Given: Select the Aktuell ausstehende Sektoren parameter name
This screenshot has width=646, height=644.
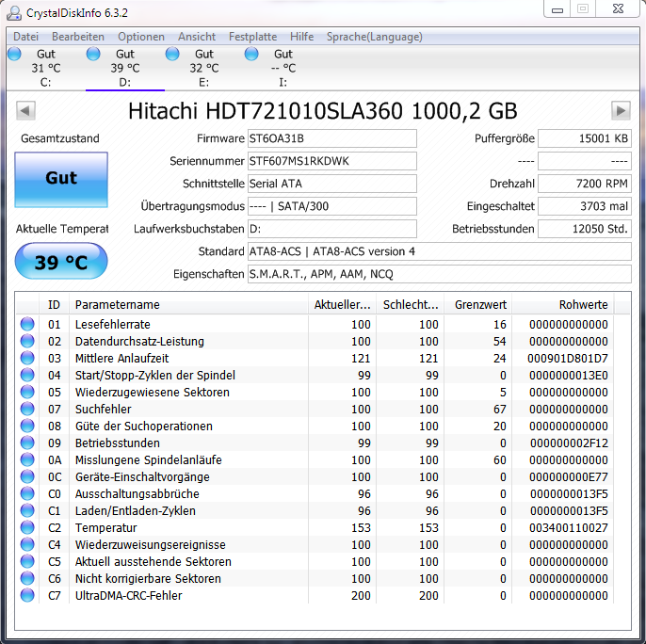Looking at the screenshot, I should tap(153, 561).
